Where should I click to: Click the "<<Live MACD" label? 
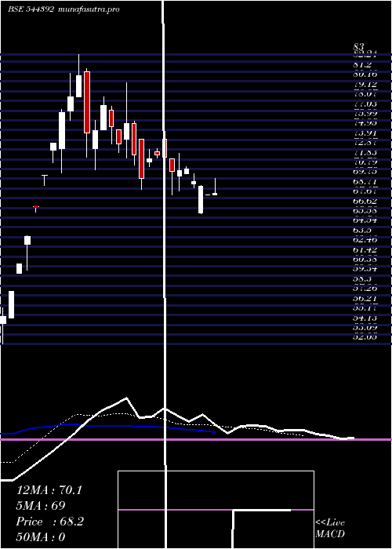tap(330, 528)
